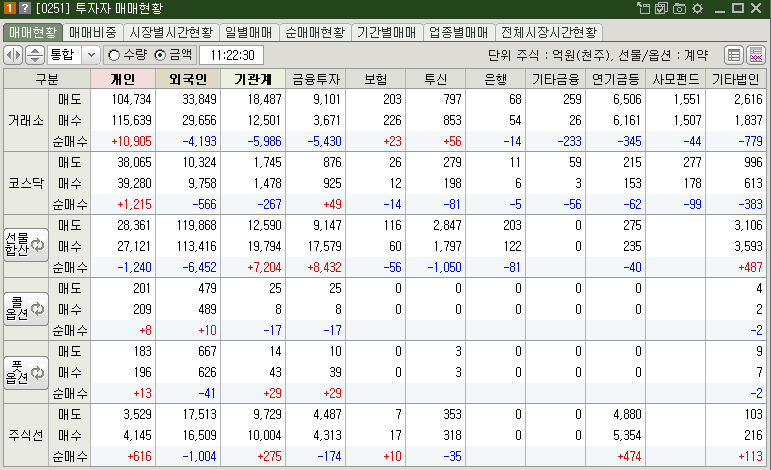Switch to the 매매비중 tab
The height and width of the screenshot is (470, 771).
point(93,32)
